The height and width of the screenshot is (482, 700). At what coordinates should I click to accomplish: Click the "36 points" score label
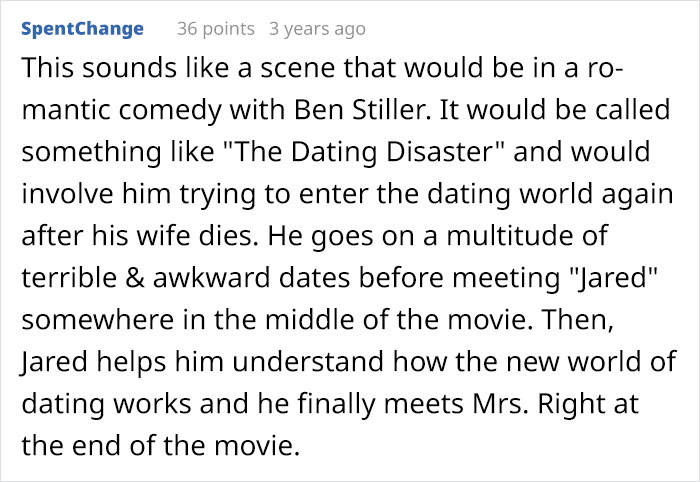pos(215,29)
